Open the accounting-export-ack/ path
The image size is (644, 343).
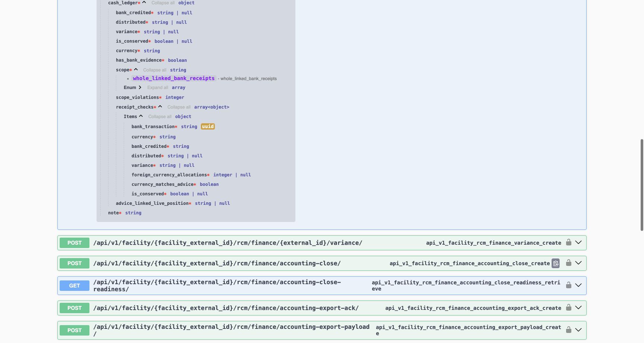(226, 308)
